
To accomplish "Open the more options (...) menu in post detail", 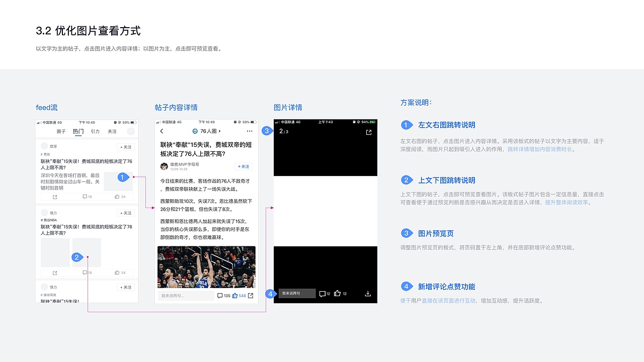I will (x=249, y=131).
